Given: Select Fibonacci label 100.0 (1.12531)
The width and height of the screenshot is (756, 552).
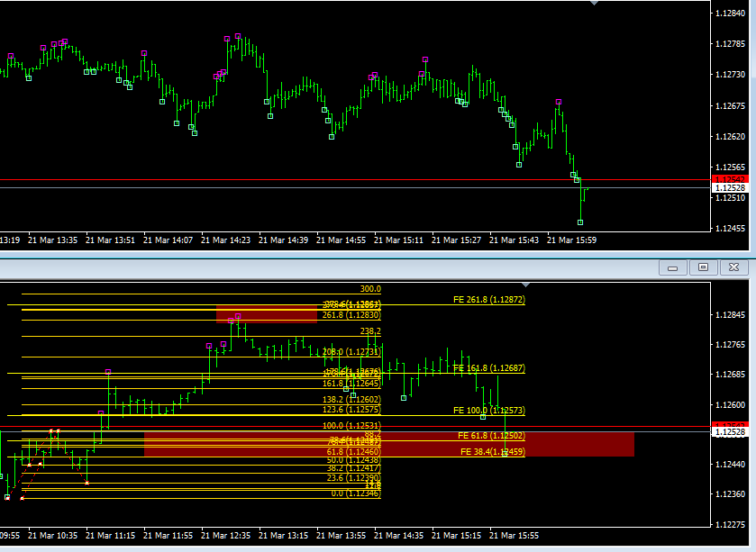Looking at the screenshot, I should [351, 426].
